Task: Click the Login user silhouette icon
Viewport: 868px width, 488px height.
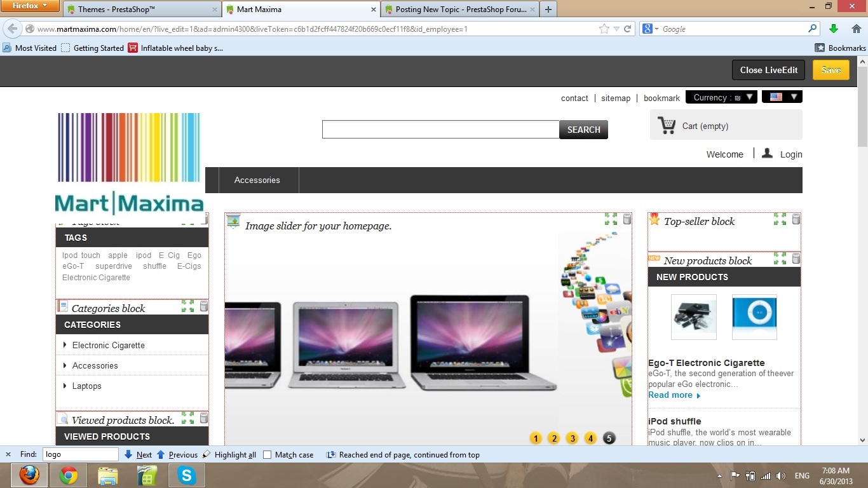Action: pyautogui.click(x=767, y=153)
